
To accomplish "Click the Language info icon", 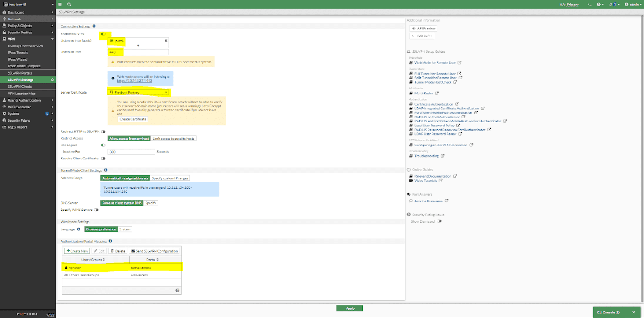I will pyautogui.click(x=79, y=229).
